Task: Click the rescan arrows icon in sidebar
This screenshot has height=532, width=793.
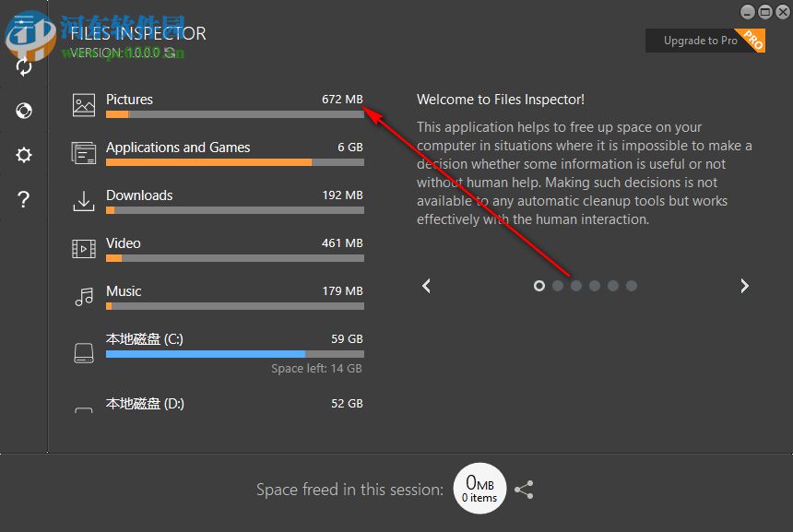Action: tap(23, 66)
